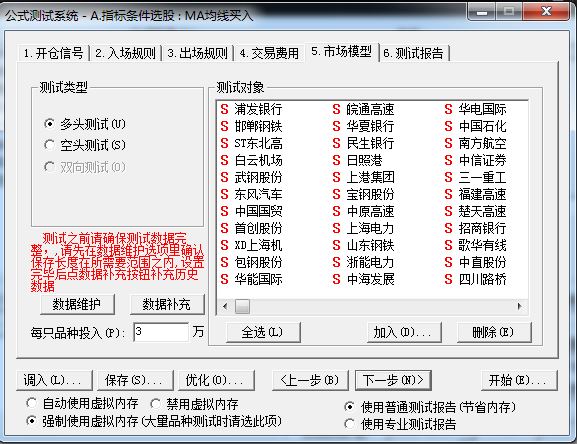This screenshot has width=577, height=444.
Task: Select the S icon beside 首创股份
Action: tap(224, 228)
